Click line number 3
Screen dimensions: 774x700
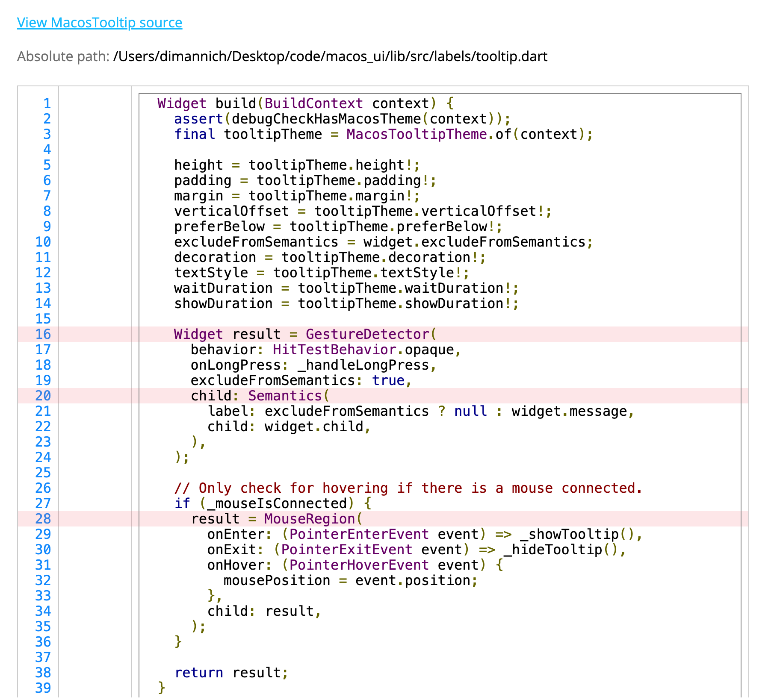47,134
